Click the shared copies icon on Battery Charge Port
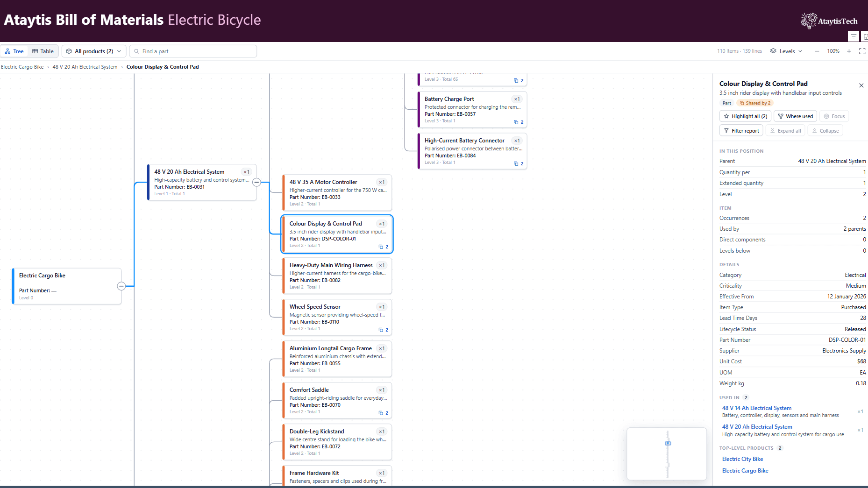868x488 pixels. [x=519, y=122]
